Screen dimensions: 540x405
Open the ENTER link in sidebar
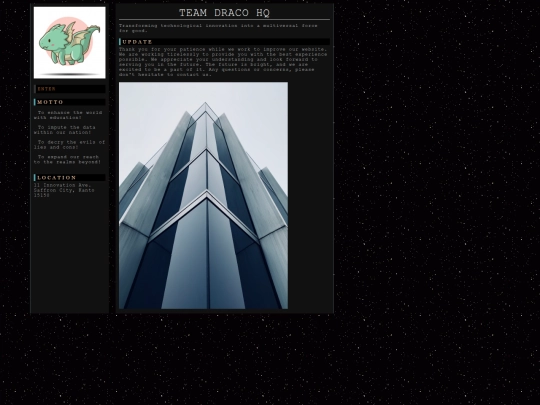(46, 89)
